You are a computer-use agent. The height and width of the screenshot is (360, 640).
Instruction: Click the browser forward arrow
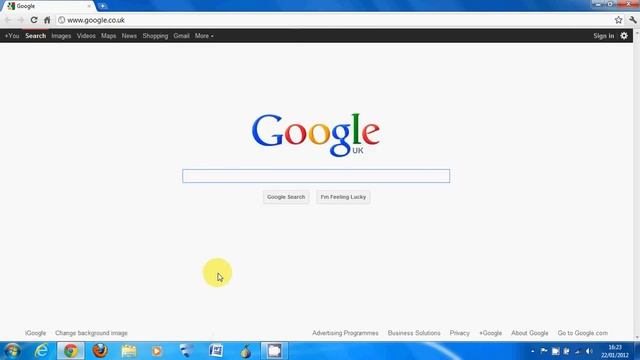tap(21, 20)
